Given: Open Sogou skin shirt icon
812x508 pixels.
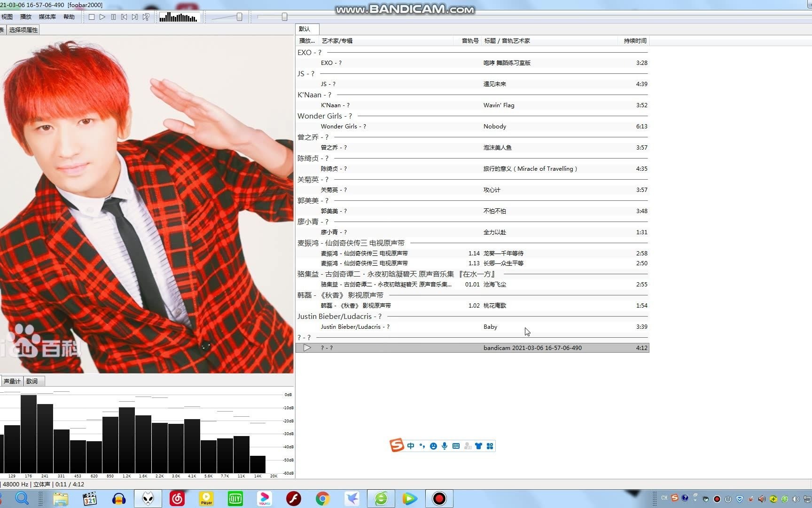Looking at the screenshot, I should tap(478, 446).
